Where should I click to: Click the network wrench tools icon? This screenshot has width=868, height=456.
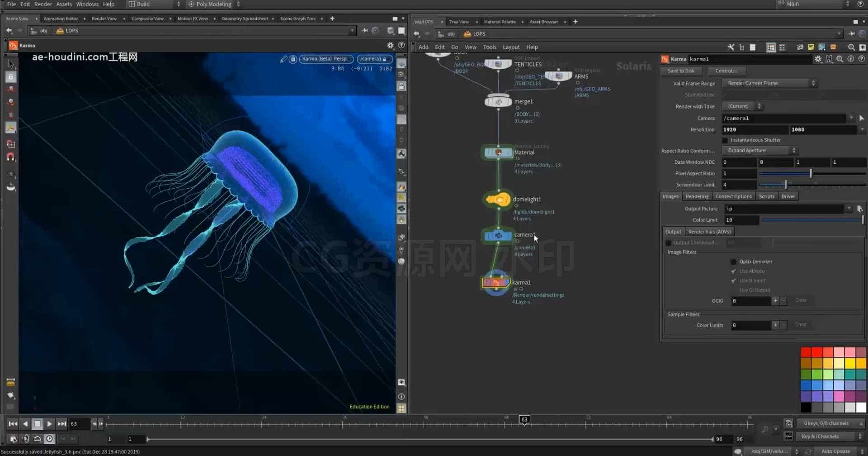[x=731, y=47]
